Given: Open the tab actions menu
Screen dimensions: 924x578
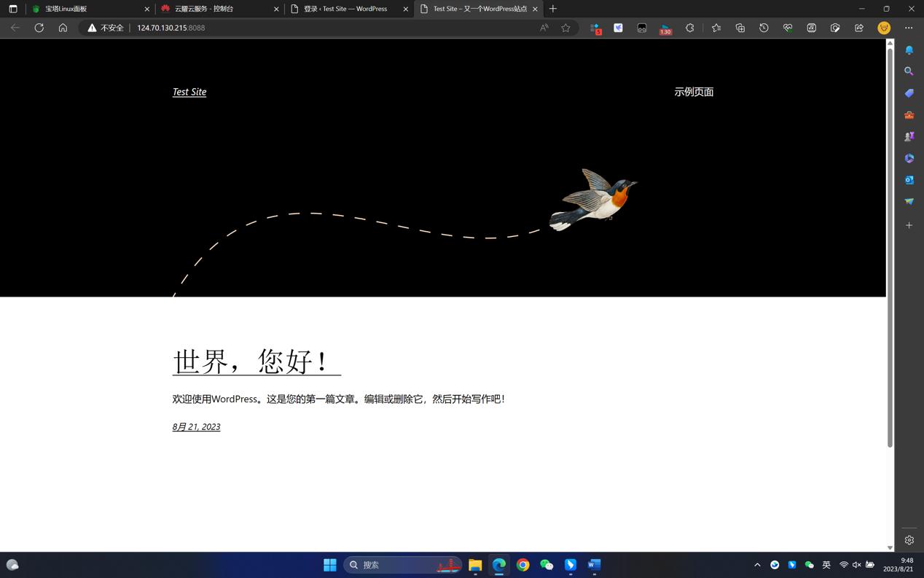Looking at the screenshot, I should coord(13,8).
